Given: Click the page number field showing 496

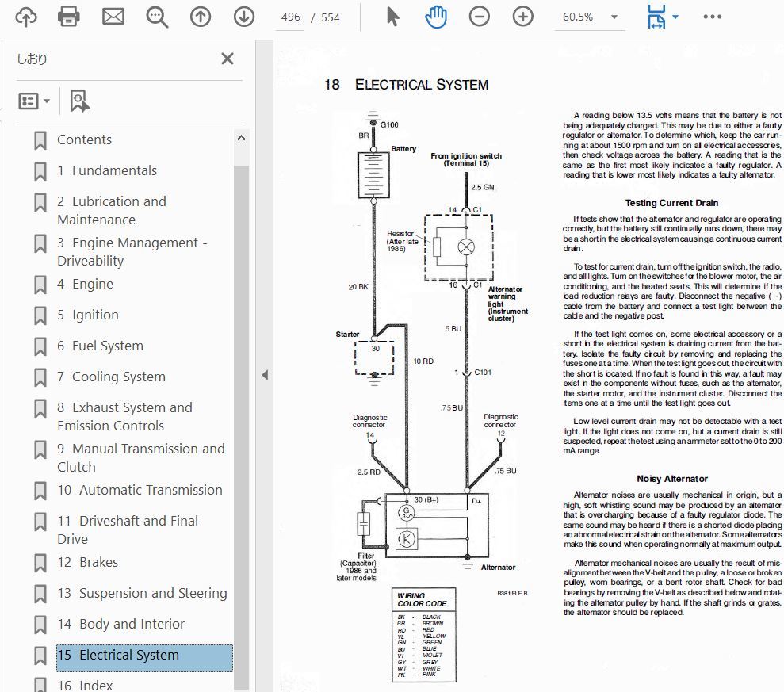Looking at the screenshot, I should (x=290, y=17).
